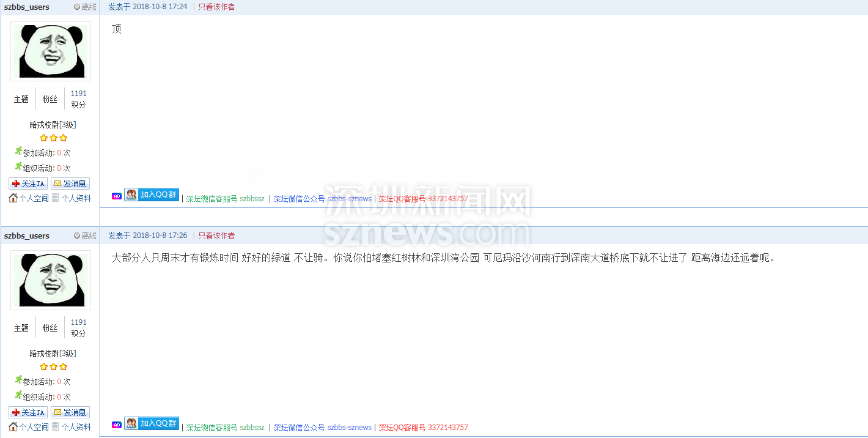Select 只看该作者 on the 17:26 post
The height and width of the screenshot is (438, 868).
216,236
